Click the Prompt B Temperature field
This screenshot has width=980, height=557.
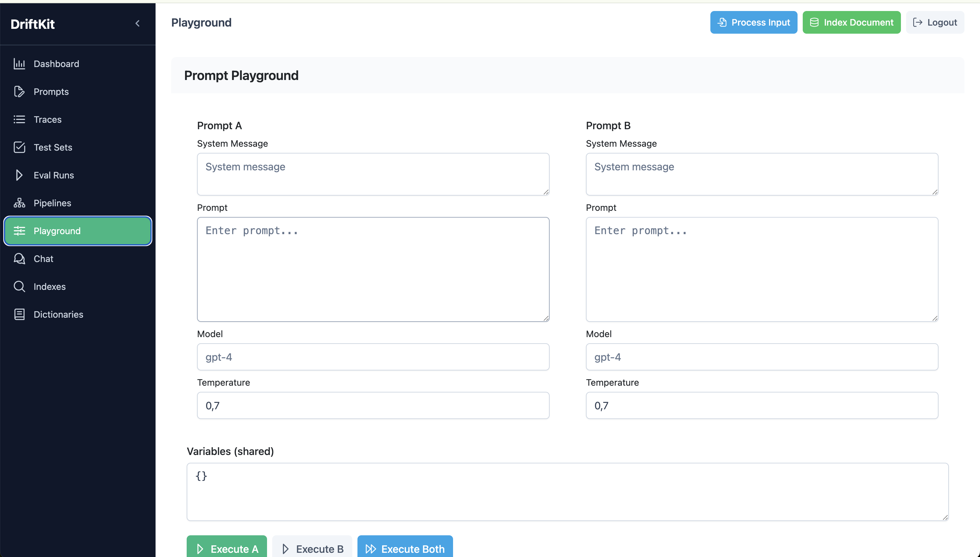coord(762,405)
